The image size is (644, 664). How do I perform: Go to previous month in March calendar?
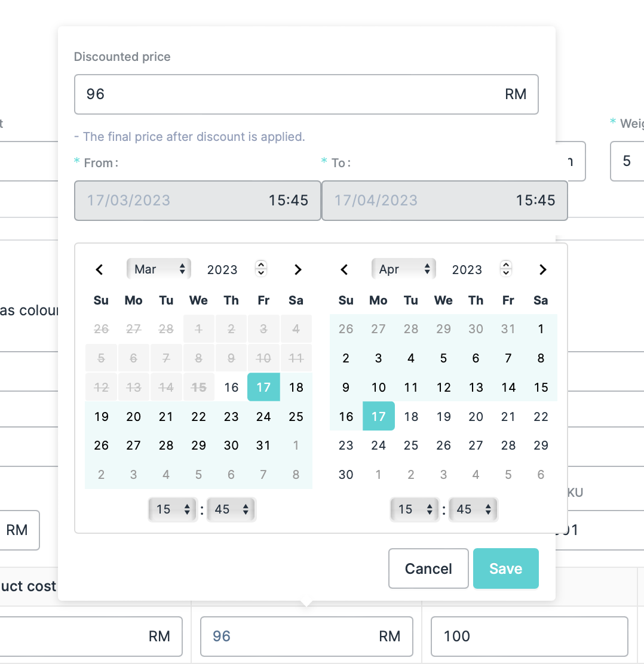[x=100, y=270]
